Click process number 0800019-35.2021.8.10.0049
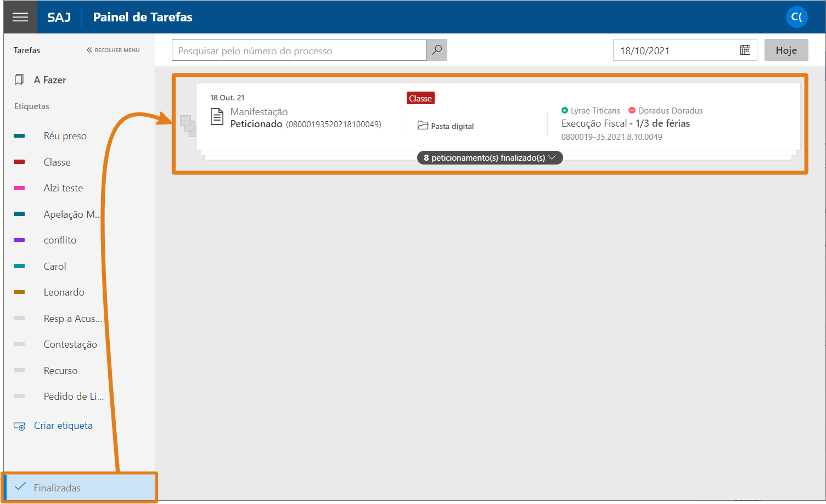826x504 pixels. (x=612, y=137)
